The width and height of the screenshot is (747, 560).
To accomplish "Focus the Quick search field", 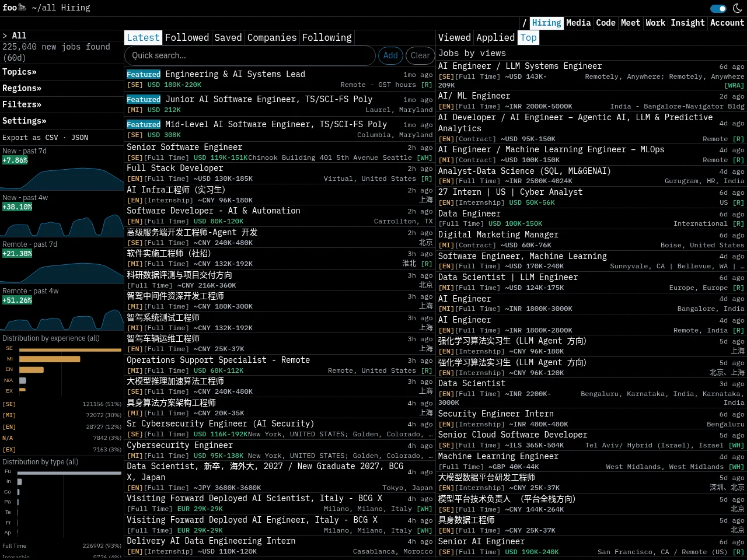I will click(250, 55).
